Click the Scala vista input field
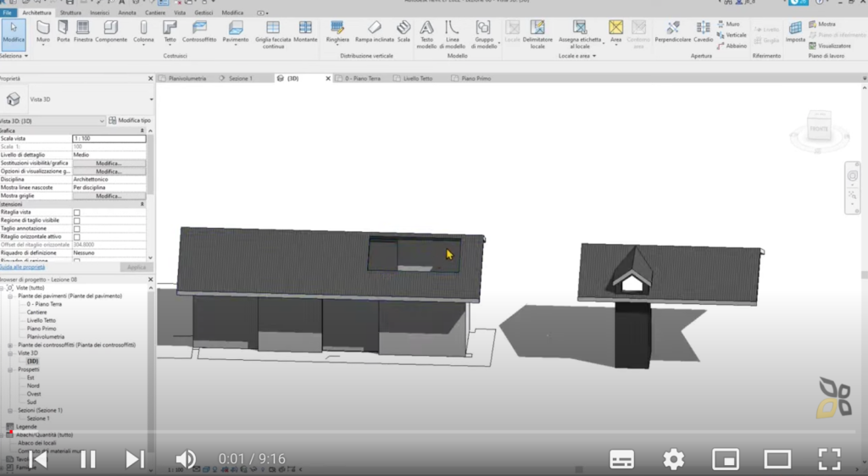Screen dimensions: 868x476 click(109, 138)
